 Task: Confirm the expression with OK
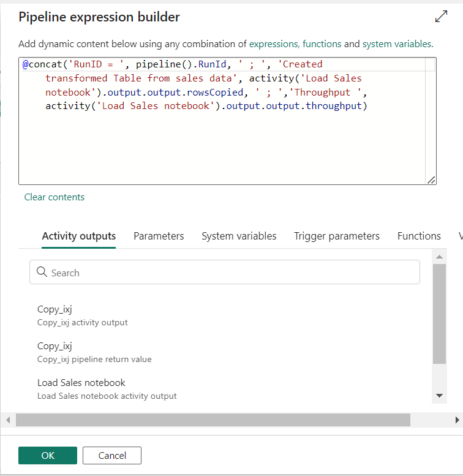(x=48, y=455)
